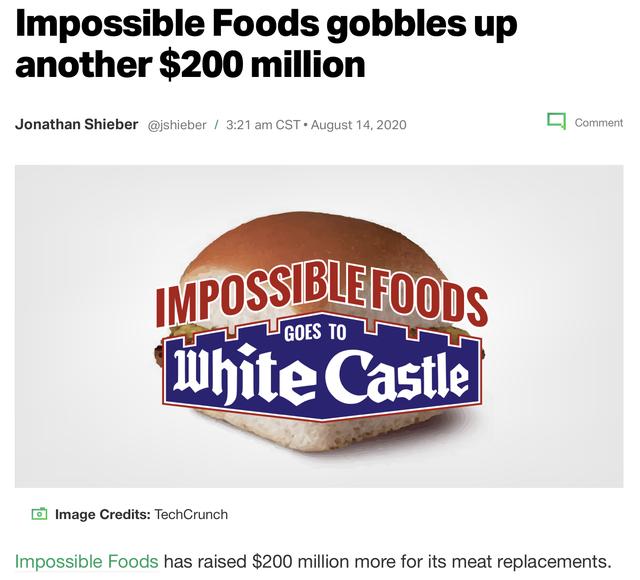Open the @jshieber Twitter handle
This screenshot has height=580, width=640.
pyautogui.click(x=177, y=124)
